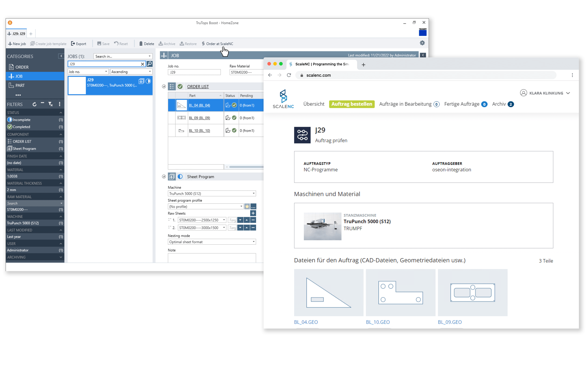The height and width of the screenshot is (368, 588).
Task: Open Sheet program profile dropdown
Action: pyautogui.click(x=206, y=207)
